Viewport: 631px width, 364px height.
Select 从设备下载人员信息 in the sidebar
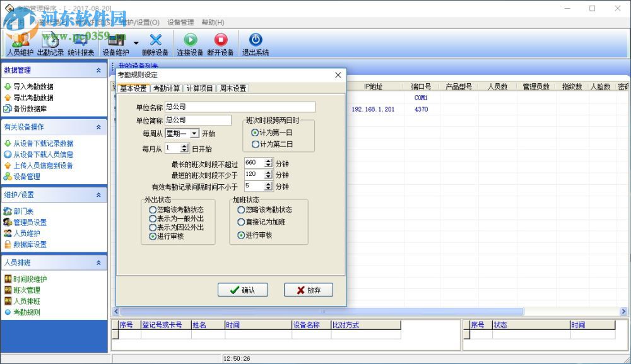[45, 155]
